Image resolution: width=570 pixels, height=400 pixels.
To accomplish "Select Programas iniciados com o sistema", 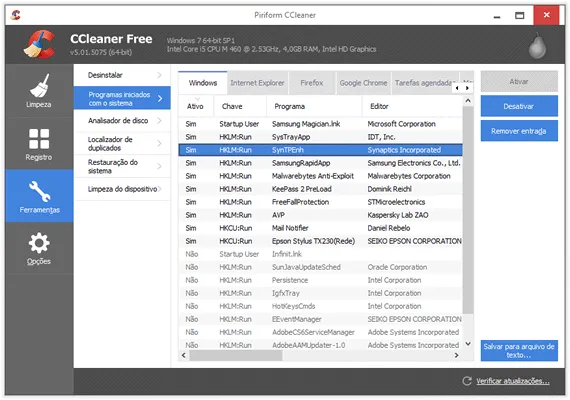I will 123,98.
